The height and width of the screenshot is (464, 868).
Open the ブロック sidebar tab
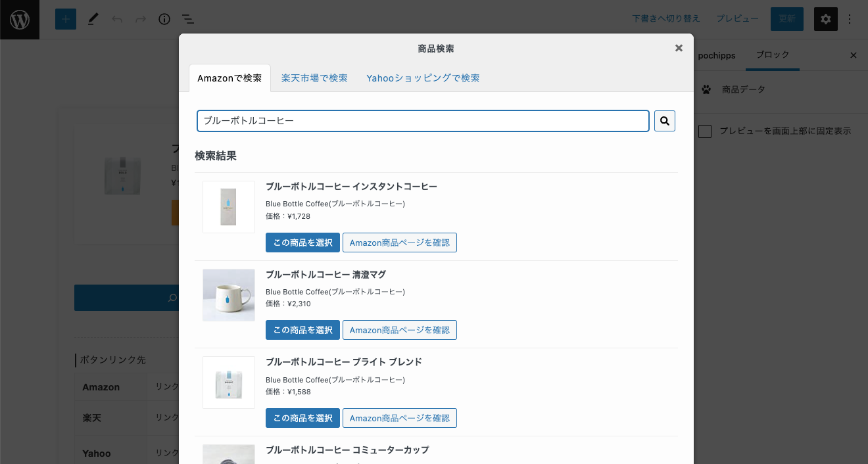tap(773, 55)
